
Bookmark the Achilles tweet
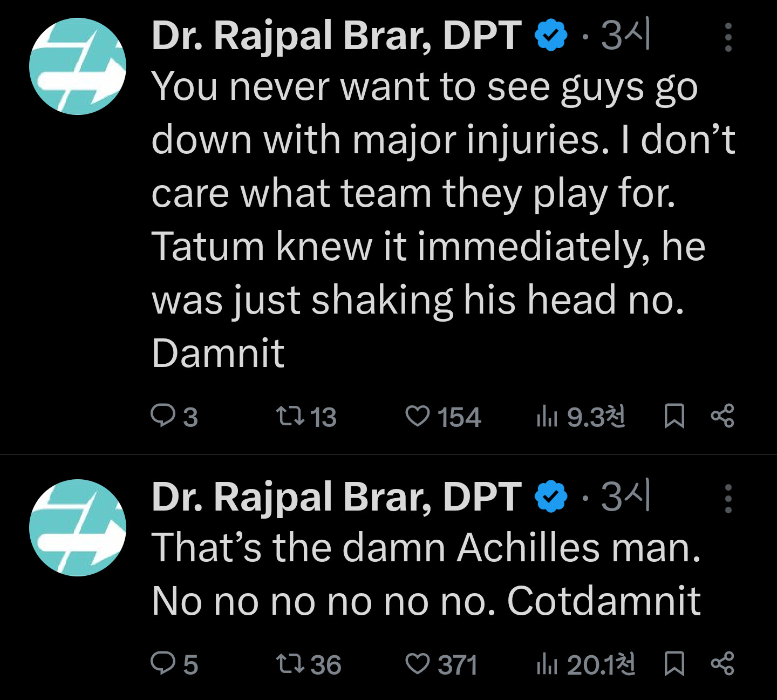point(674,664)
